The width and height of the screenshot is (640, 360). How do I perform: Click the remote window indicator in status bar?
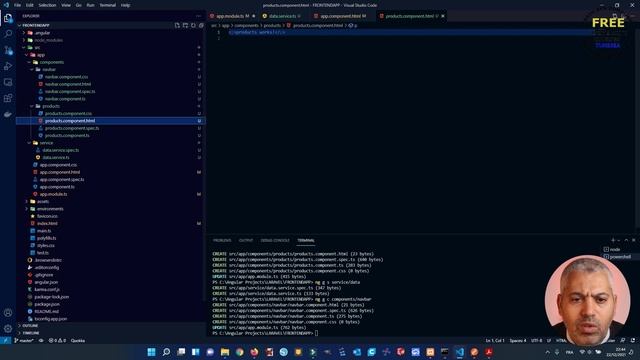point(5,340)
